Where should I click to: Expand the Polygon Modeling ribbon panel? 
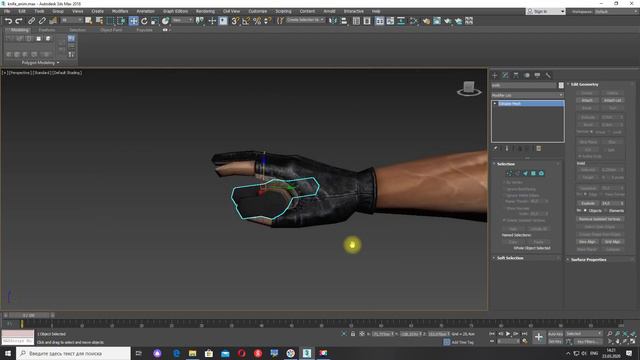tap(40, 63)
